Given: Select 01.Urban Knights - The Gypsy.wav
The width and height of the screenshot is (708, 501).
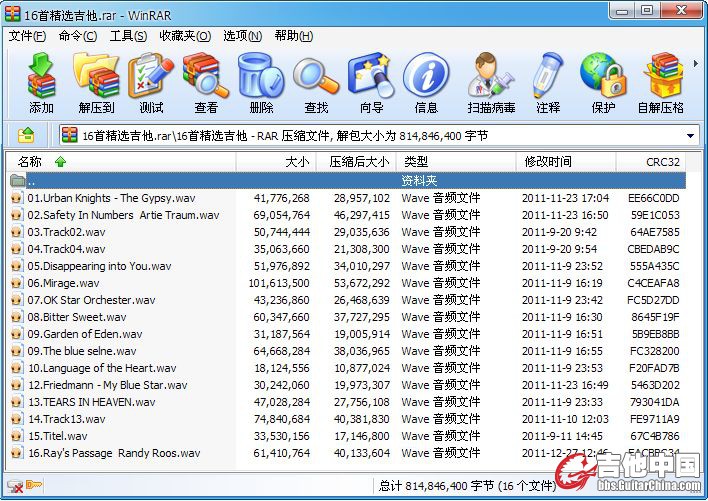Looking at the screenshot, I should click(111, 198).
